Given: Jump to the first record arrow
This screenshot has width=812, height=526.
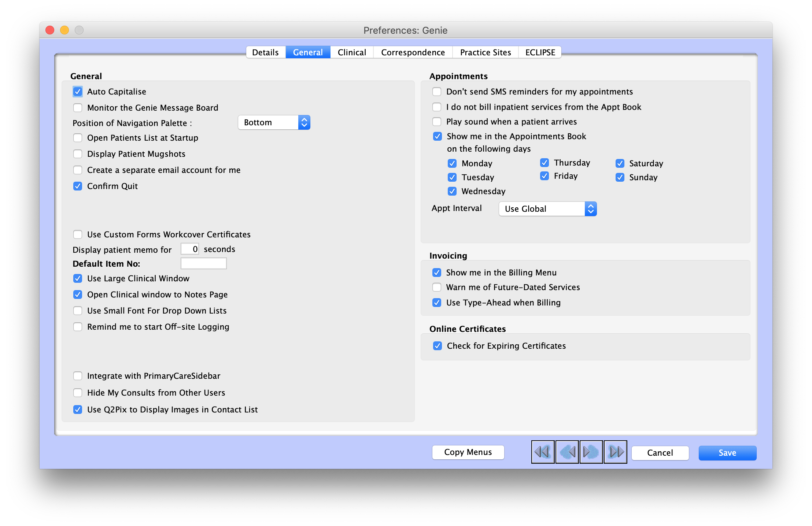Looking at the screenshot, I should point(543,452).
